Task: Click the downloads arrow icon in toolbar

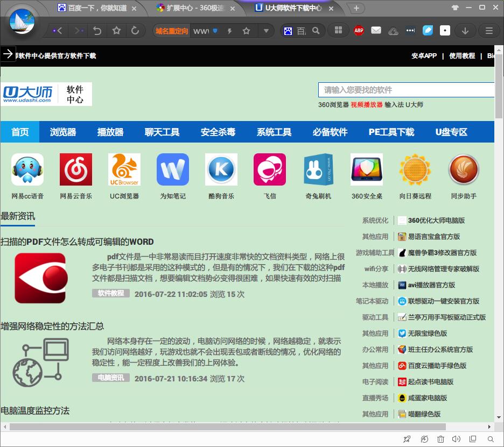Action: 465,31
